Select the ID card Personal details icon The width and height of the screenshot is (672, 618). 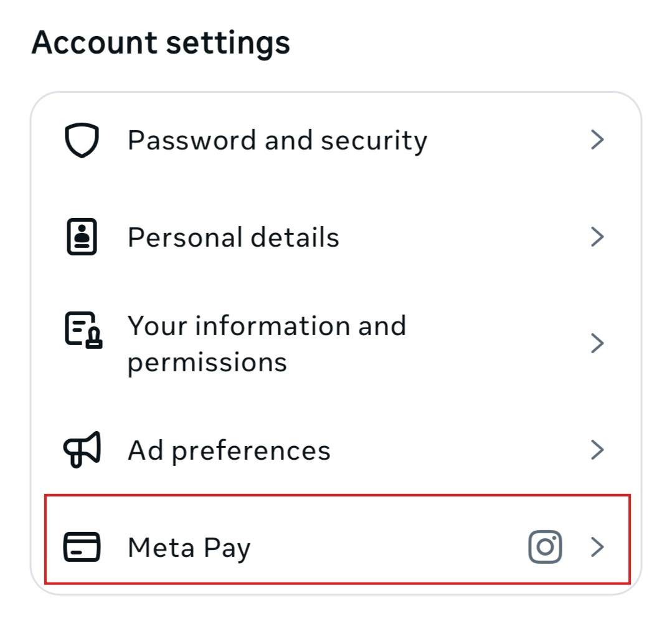coord(82,236)
